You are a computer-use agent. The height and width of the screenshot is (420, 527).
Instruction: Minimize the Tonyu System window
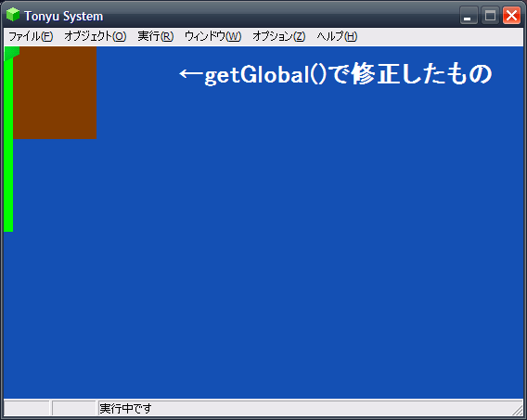click(x=469, y=16)
